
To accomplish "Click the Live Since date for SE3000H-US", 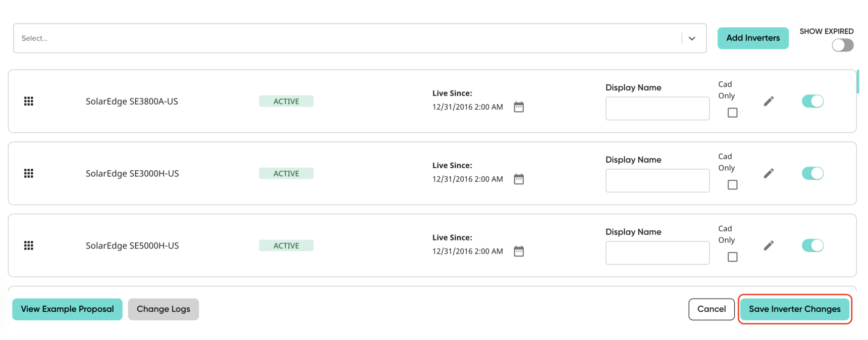I will pos(468,179).
